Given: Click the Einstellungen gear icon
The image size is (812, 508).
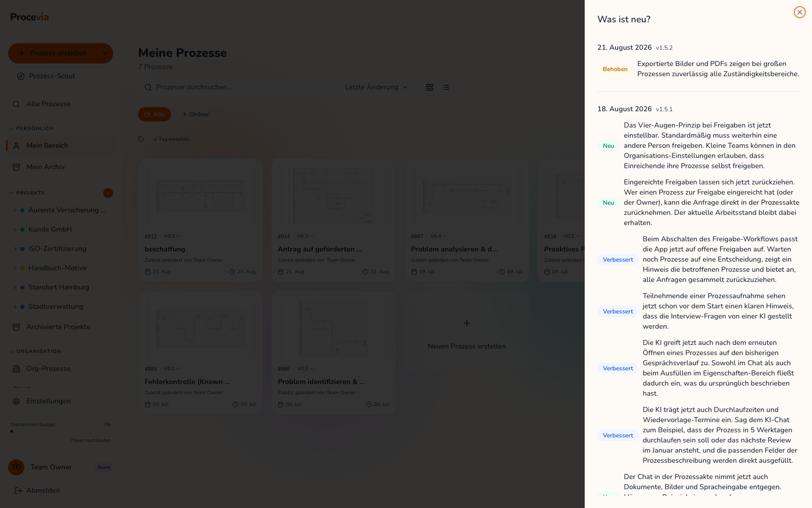Looking at the screenshot, I should [x=16, y=401].
